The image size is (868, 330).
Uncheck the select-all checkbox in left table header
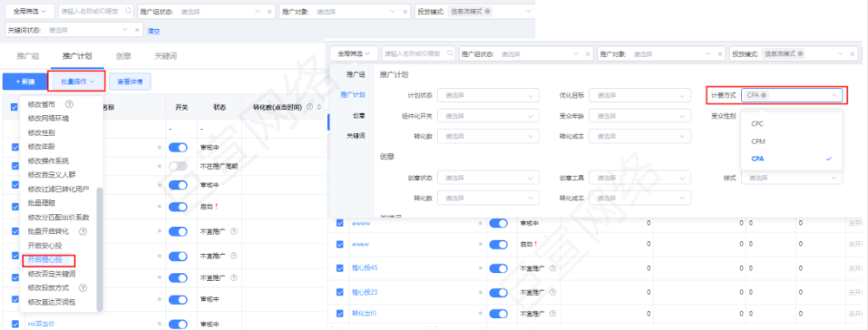coord(15,107)
